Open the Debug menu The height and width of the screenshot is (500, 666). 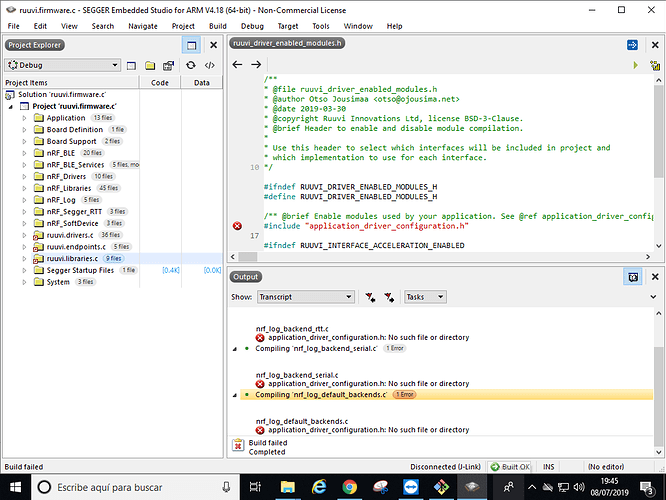[252, 26]
